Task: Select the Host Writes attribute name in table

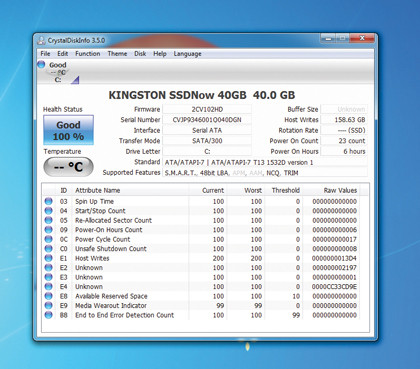Action: click(92, 258)
